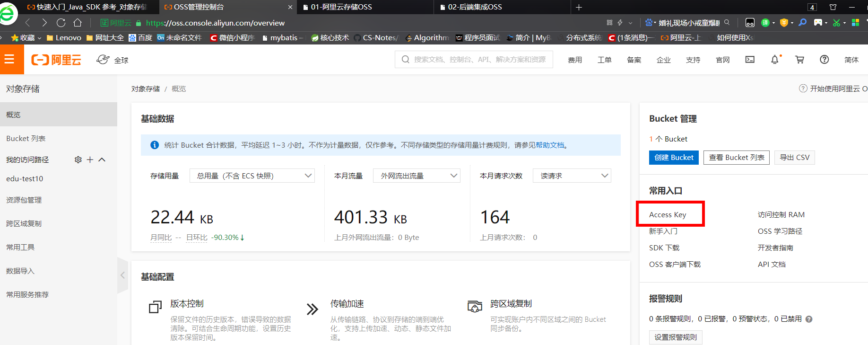
Task: Click 对象存储 in the breadcrumb
Action: pos(146,89)
